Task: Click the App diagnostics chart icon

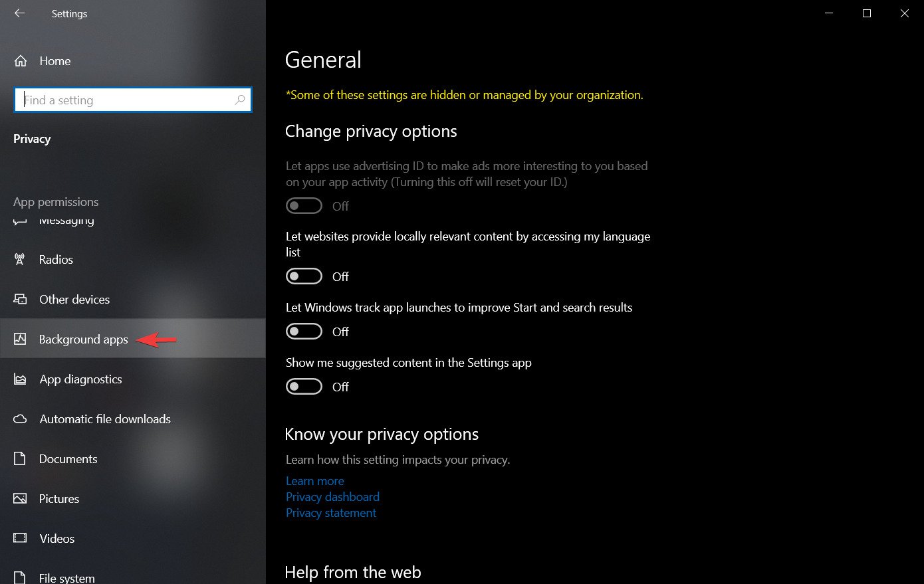Action: (x=20, y=379)
